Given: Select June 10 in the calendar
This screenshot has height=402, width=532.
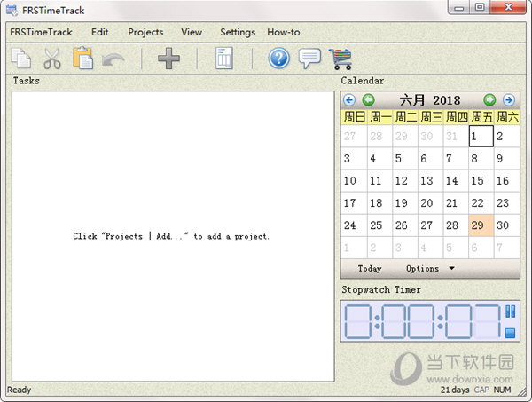Looking at the screenshot, I should pyautogui.click(x=354, y=181).
